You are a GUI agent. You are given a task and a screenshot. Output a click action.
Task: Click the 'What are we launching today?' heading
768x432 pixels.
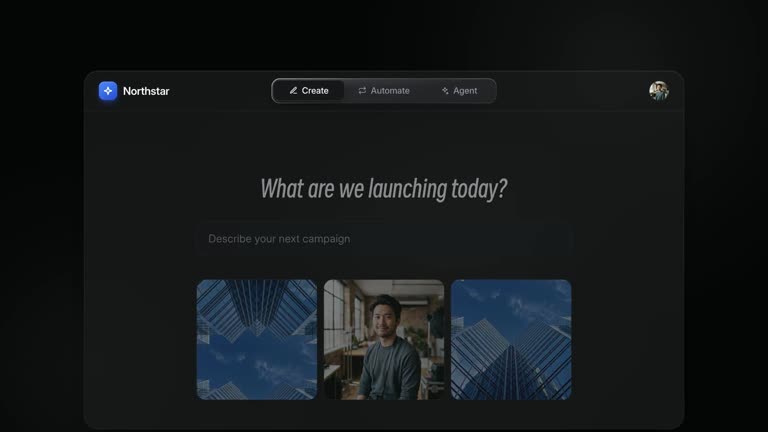pyautogui.click(x=384, y=189)
